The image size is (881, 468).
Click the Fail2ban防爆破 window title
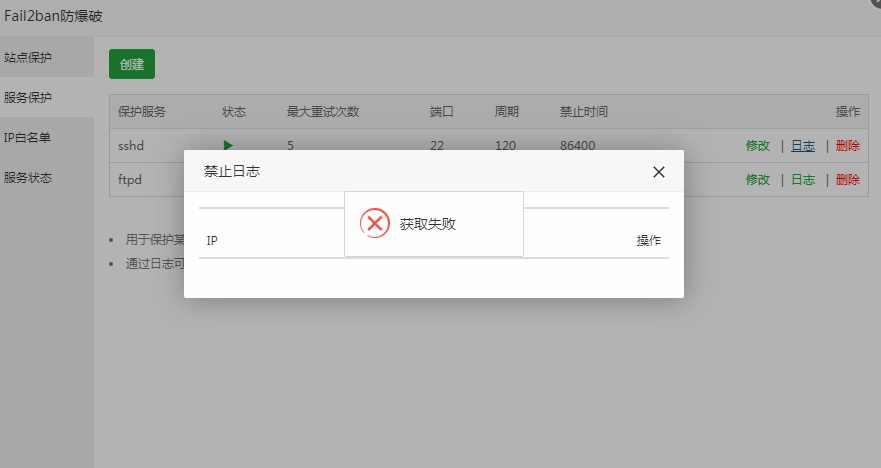pos(53,16)
